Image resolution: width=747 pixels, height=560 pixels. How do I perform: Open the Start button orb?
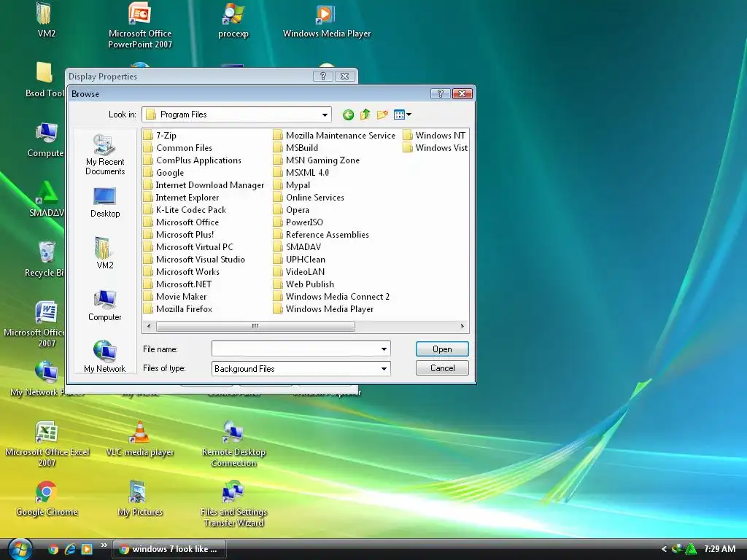coord(20,548)
